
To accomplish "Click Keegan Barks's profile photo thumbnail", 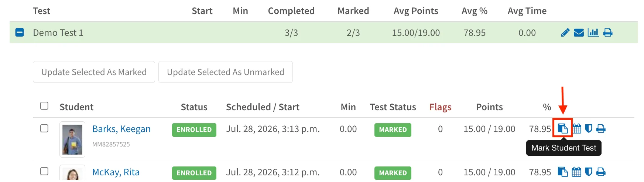I will (72, 139).
